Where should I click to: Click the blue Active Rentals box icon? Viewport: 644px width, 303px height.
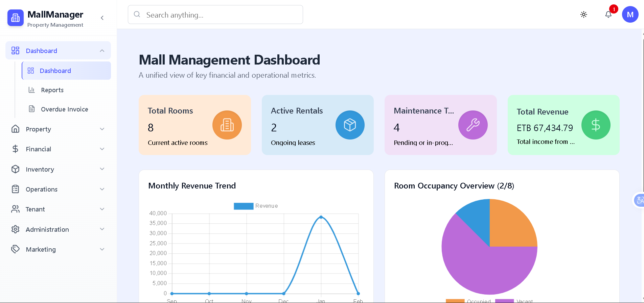point(350,125)
